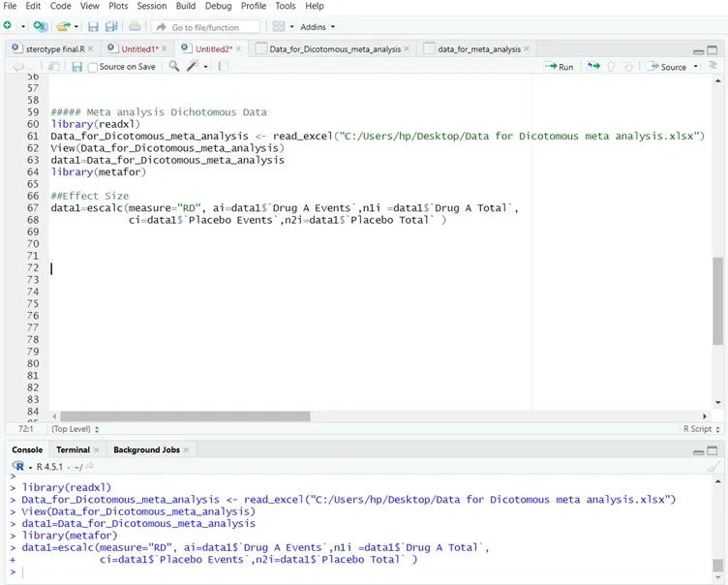
Task: Open the New File dropdown arrow
Action: pyautogui.click(x=23, y=27)
